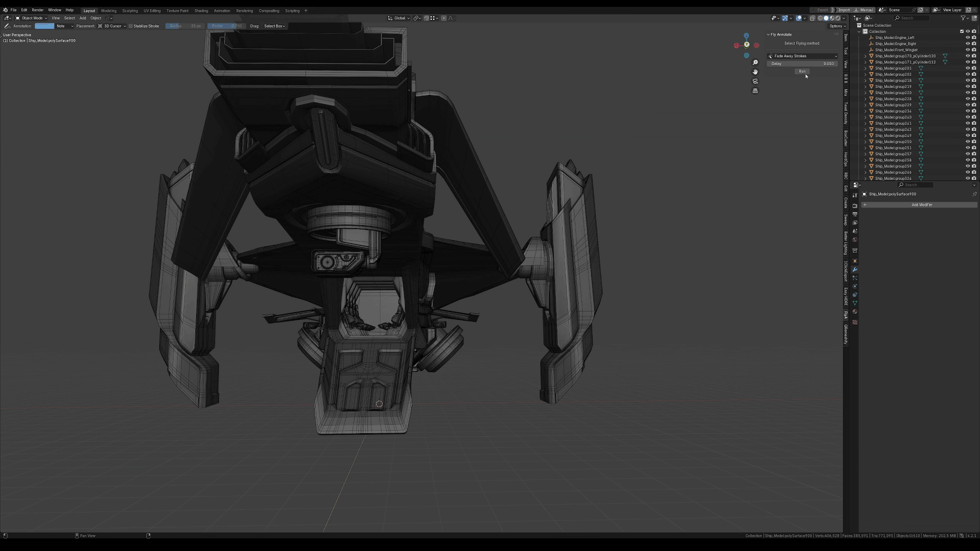
Task: Click outliner filter funnel icon
Action: click(963, 18)
